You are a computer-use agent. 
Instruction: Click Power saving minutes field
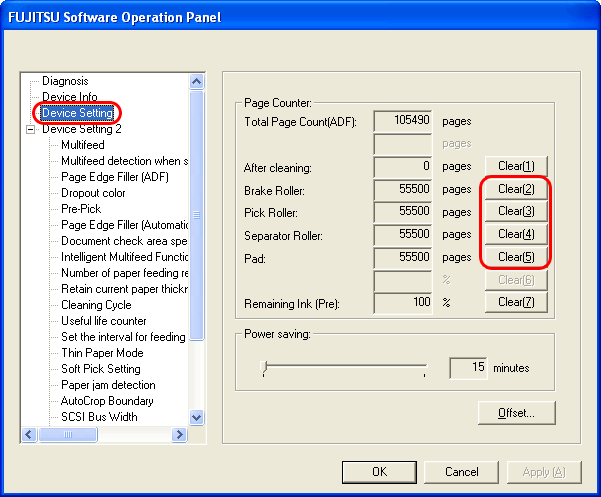click(x=468, y=368)
